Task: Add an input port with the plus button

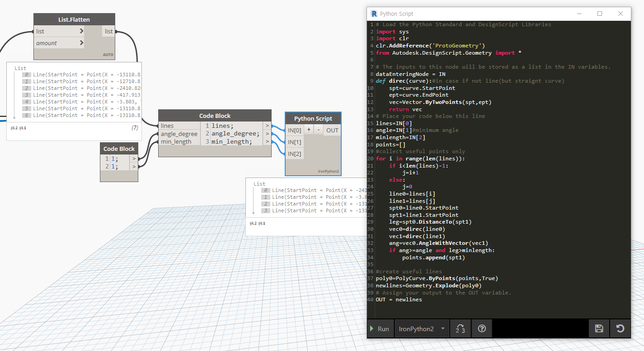Action: click(x=308, y=130)
